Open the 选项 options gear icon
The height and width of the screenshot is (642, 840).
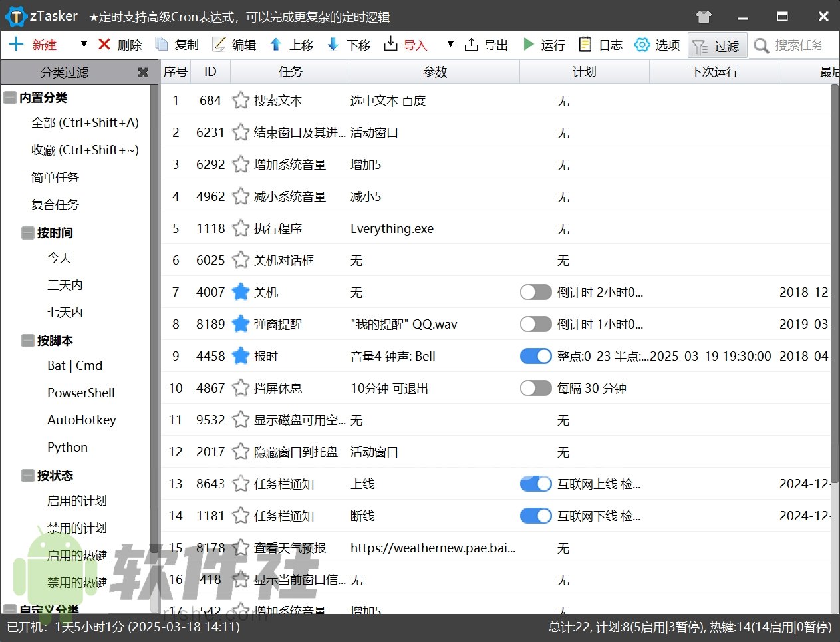[x=641, y=45]
